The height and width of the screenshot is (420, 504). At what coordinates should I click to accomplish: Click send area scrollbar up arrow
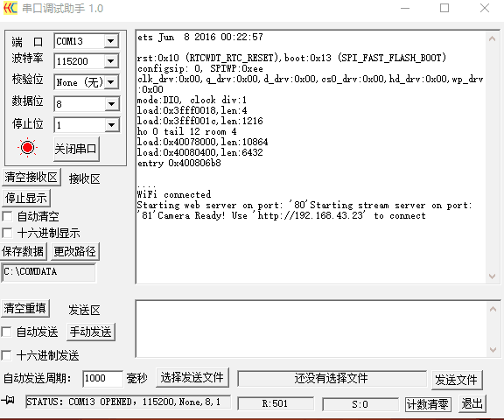coord(493,309)
